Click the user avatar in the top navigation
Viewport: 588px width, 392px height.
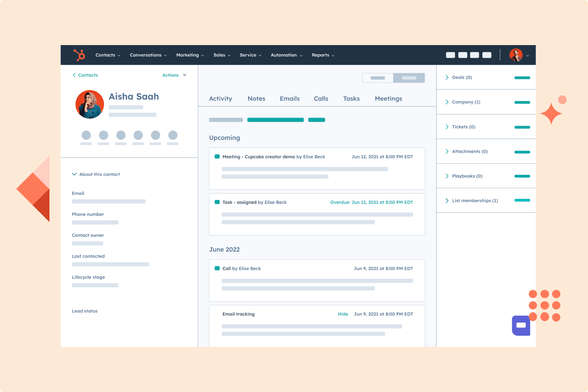[516, 55]
